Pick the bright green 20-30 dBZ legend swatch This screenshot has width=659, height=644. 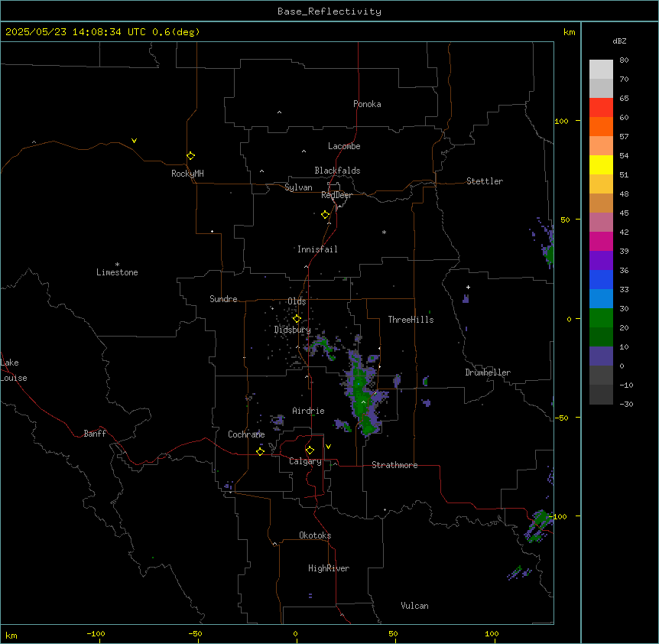coord(601,318)
